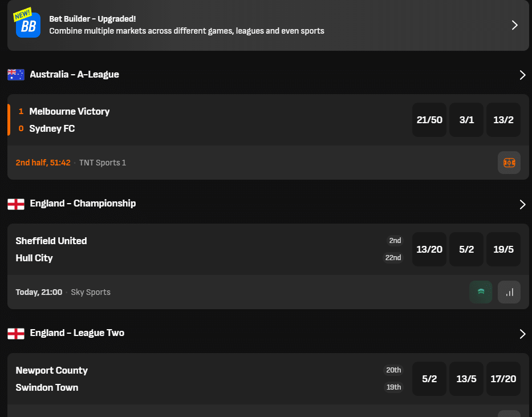The width and height of the screenshot is (532, 417).
Task: Click the England flag beside Championship
Action: tap(15, 204)
